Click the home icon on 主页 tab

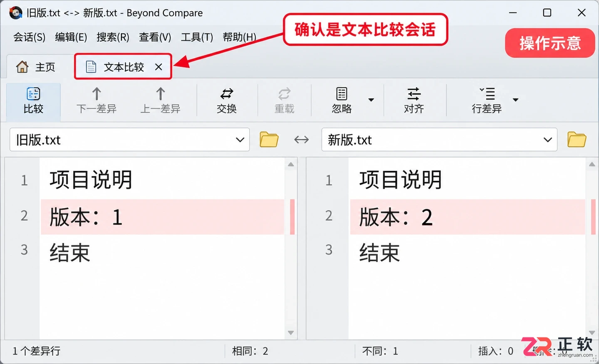pos(22,67)
